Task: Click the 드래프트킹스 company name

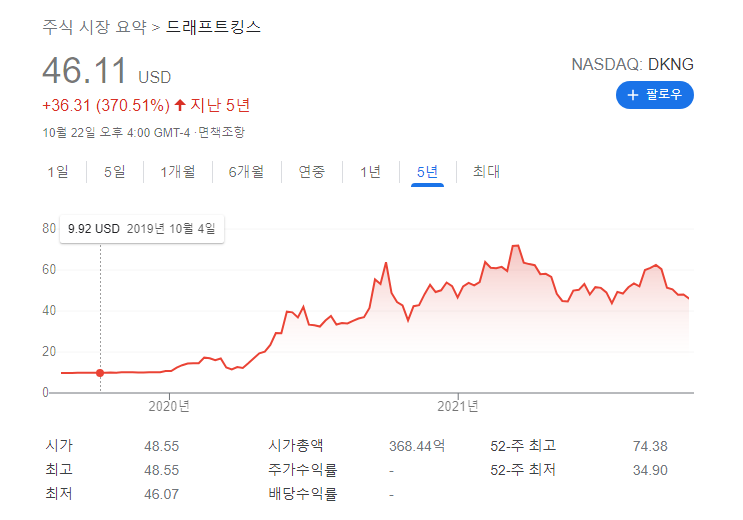Action: coord(213,27)
